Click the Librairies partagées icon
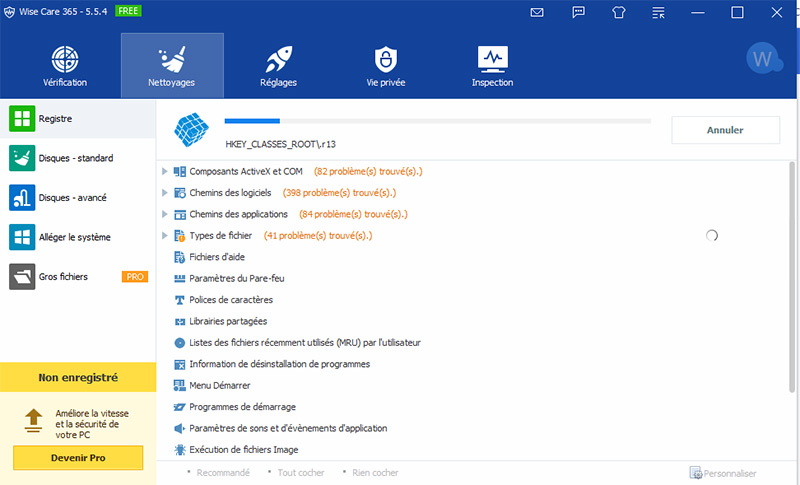The image size is (800, 485). [180, 321]
